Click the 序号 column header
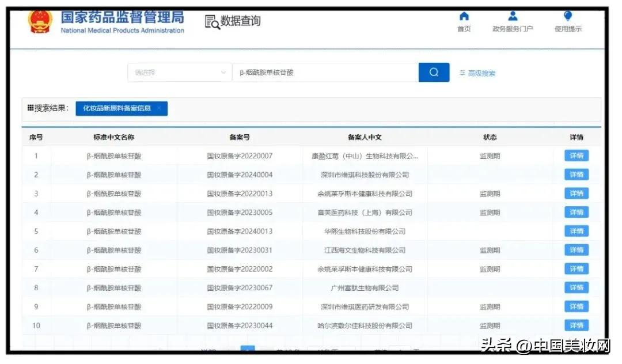Viewport: 622px width, 364px height. click(36, 137)
